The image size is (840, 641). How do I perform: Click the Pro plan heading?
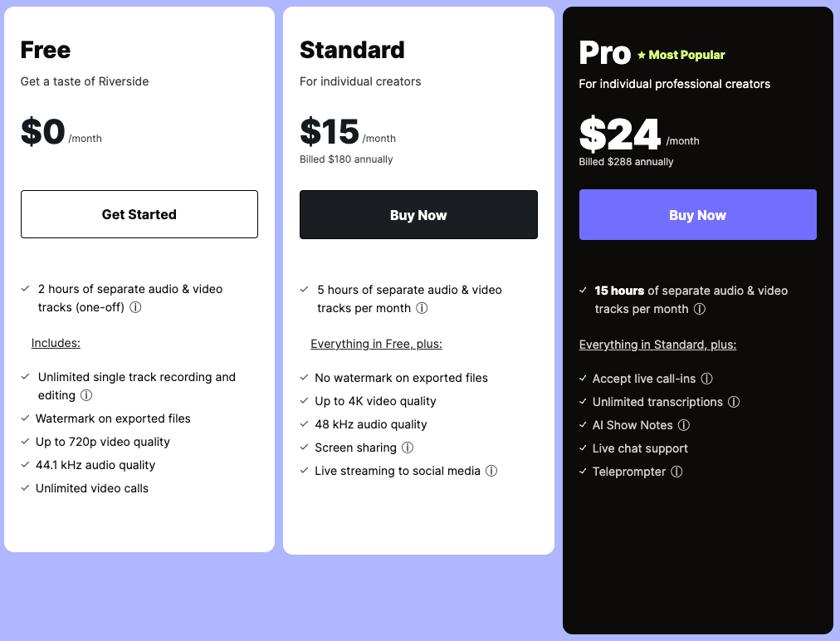[604, 52]
